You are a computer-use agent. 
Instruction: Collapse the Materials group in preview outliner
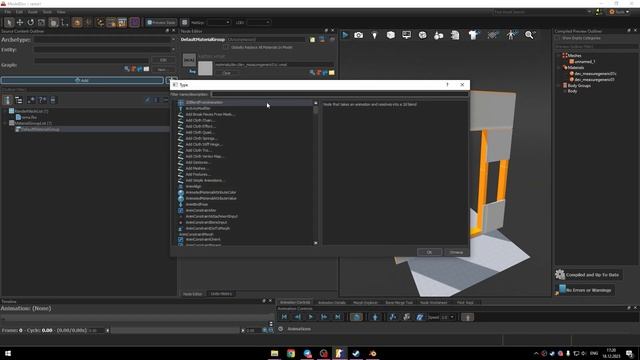(x=559, y=68)
